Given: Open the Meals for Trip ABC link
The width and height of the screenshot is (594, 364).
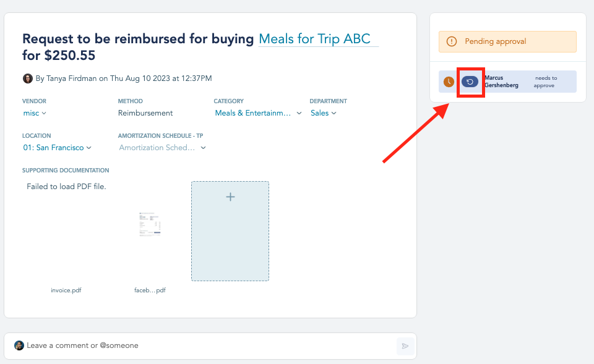Looking at the screenshot, I should [x=314, y=39].
